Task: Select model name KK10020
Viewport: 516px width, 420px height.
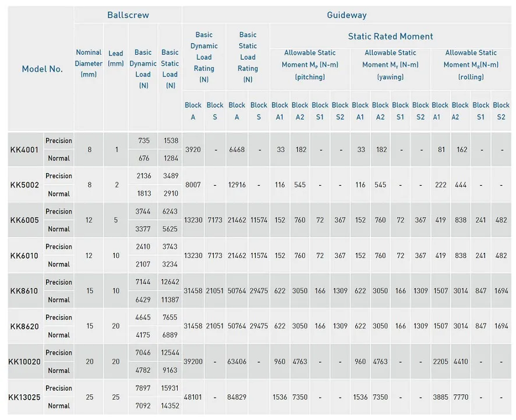Action: click(x=24, y=362)
